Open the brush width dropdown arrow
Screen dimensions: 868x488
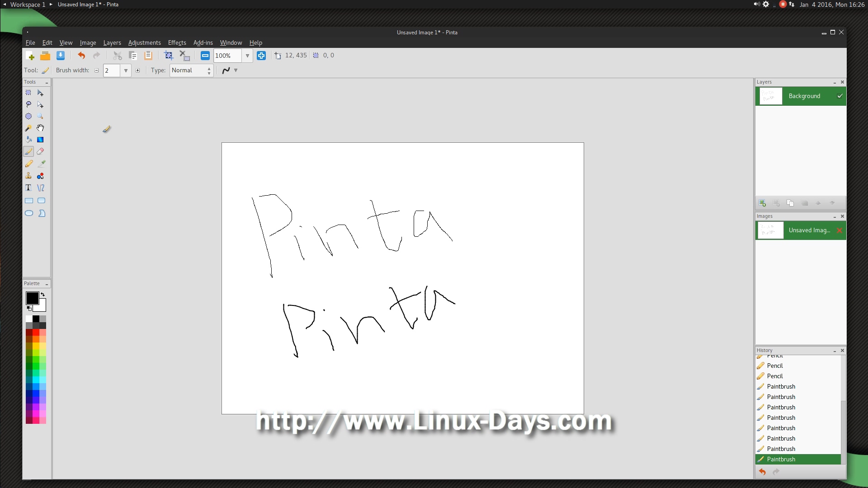126,70
